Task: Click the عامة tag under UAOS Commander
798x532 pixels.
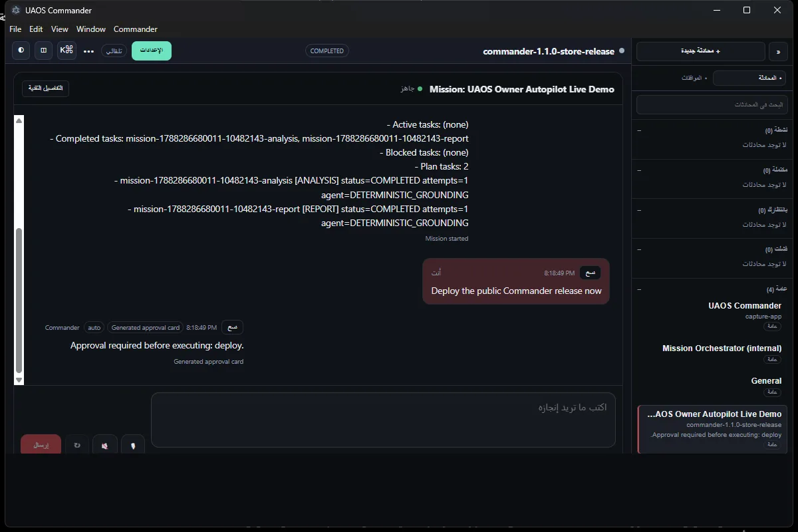Action: (x=772, y=327)
